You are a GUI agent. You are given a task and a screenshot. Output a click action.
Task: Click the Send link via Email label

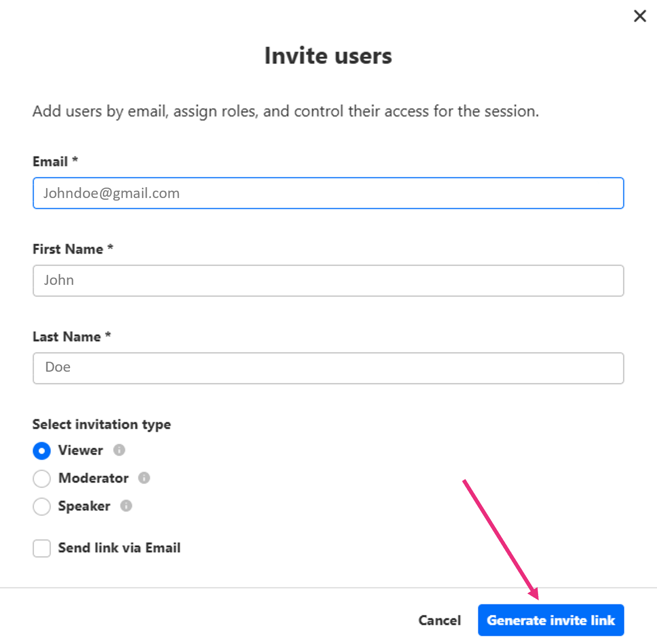tap(119, 548)
